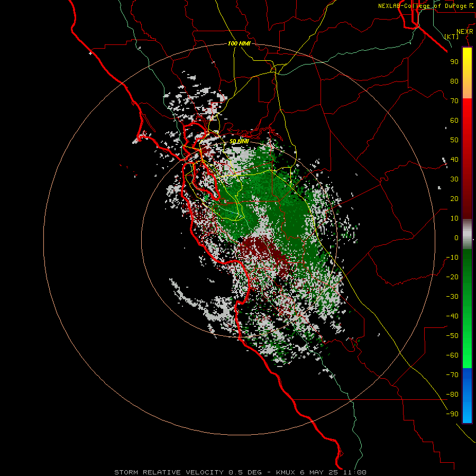Click the 50 NMI range ring label
476x476 pixels.
[239, 141]
